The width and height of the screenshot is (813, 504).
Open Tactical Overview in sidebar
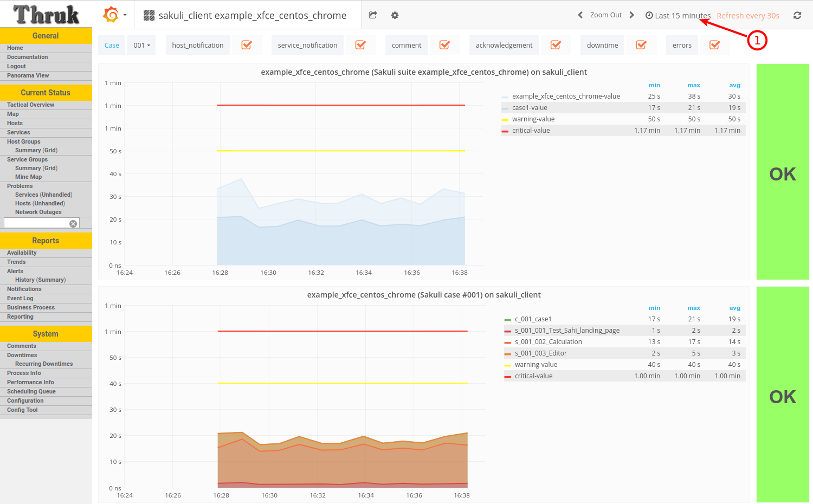pos(30,105)
